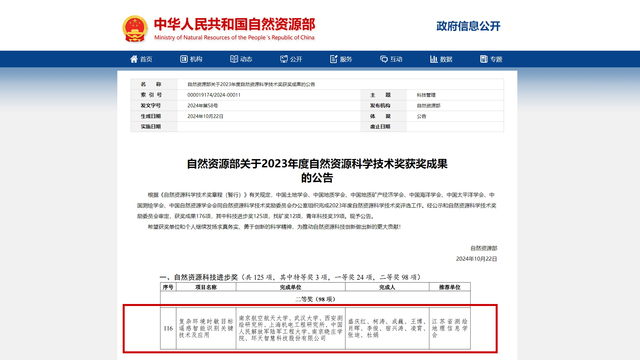Click the house icon next to 首页
The width and height of the screenshot is (640, 360).
pos(134,59)
